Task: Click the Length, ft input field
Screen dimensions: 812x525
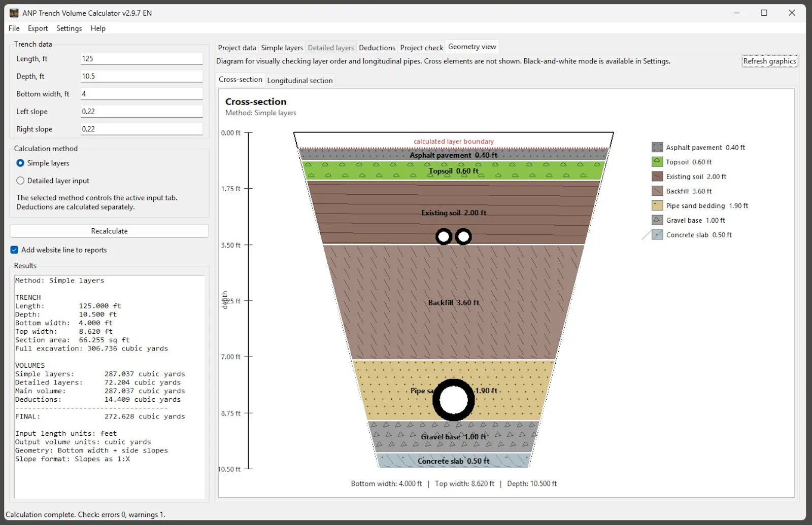Action: tap(142, 58)
